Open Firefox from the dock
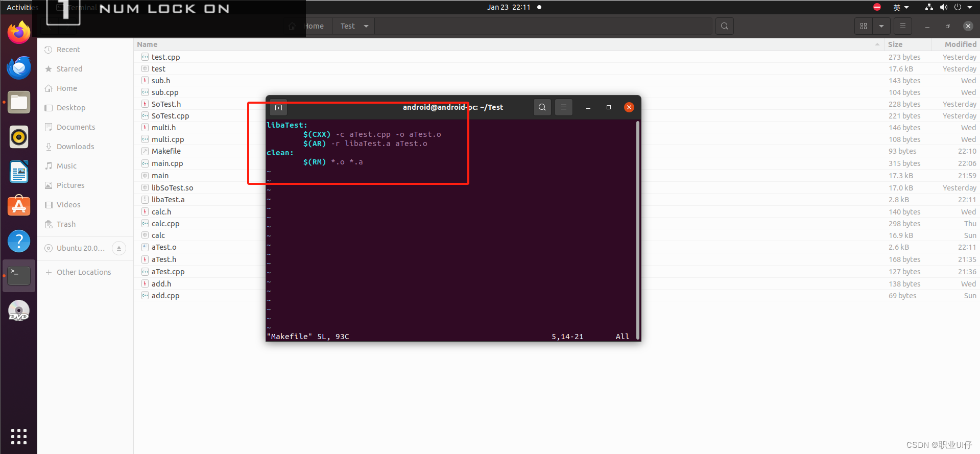 19,33
